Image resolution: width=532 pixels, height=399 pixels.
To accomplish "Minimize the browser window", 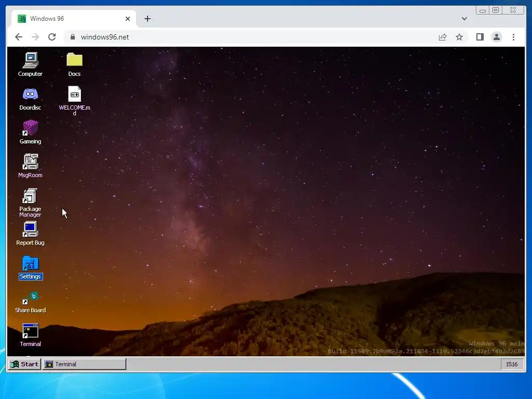I will pyautogui.click(x=483, y=10).
